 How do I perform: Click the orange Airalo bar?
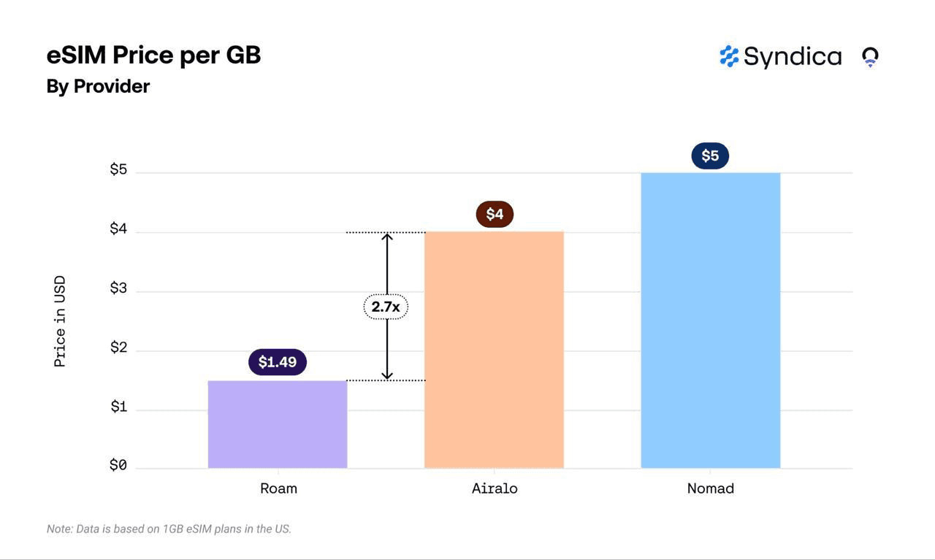tap(494, 350)
